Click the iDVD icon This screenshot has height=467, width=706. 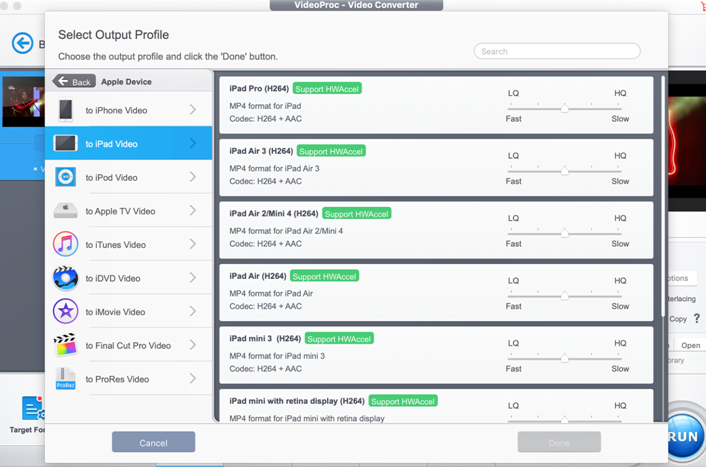[x=65, y=278]
